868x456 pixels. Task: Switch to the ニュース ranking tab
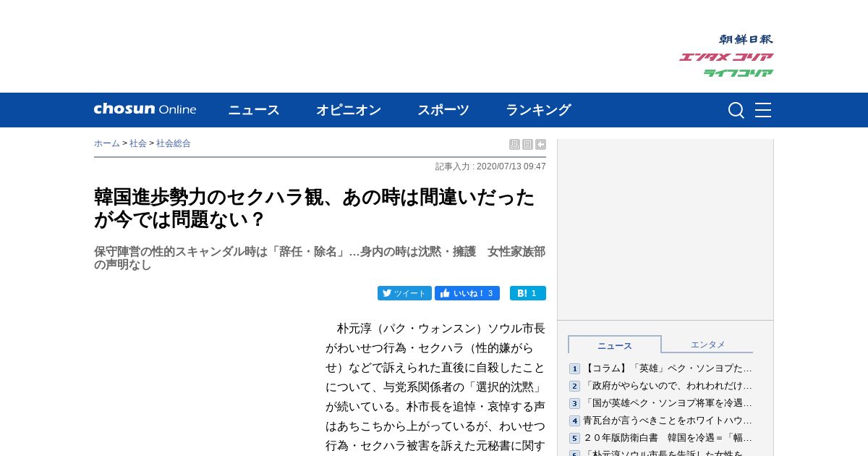[x=615, y=345]
